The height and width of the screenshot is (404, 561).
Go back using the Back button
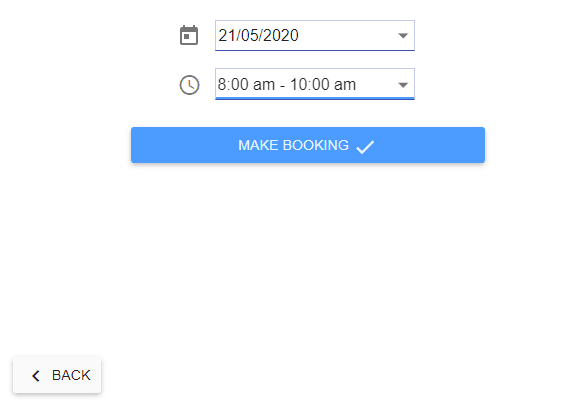[57, 375]
